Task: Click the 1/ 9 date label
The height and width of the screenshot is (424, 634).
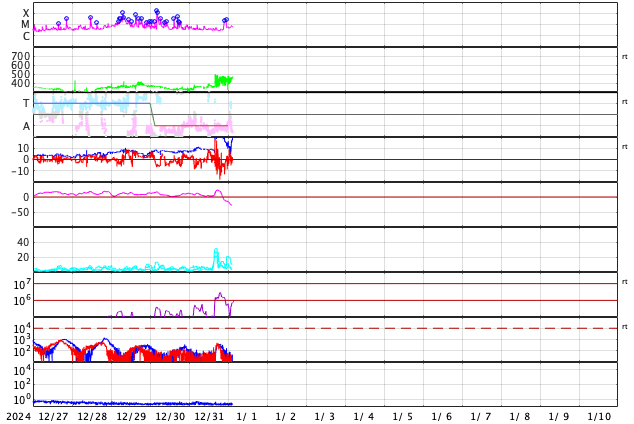Action: click(x=559, y=417)
